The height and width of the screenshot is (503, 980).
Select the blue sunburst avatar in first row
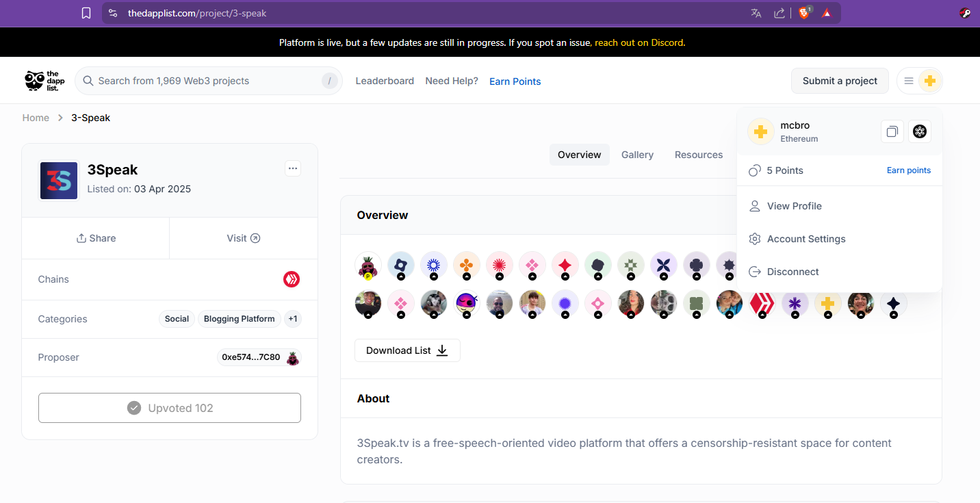pyautogui.click(x=434, y=266)
